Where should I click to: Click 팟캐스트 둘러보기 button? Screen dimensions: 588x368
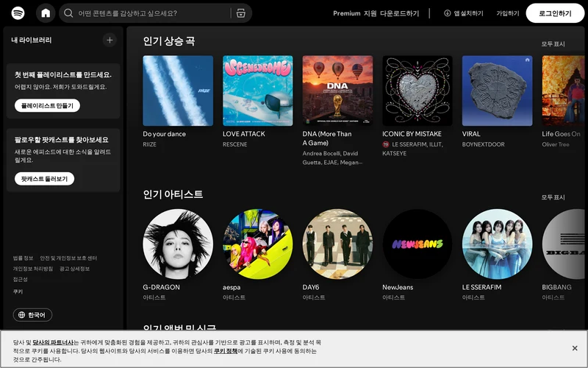coord(44,179)
